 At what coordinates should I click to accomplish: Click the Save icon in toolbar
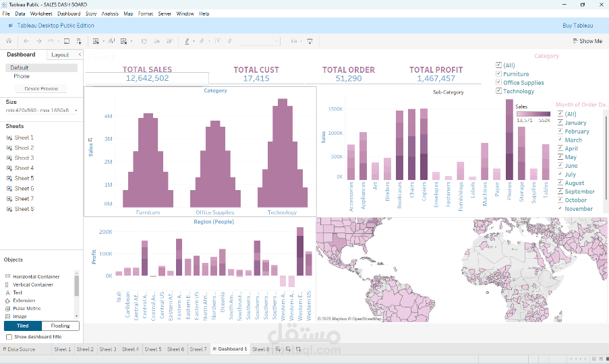click(67, 40)
